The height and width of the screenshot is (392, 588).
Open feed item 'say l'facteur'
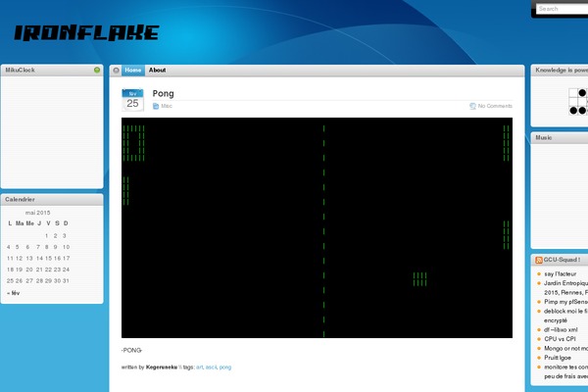[x=561, y=273]
